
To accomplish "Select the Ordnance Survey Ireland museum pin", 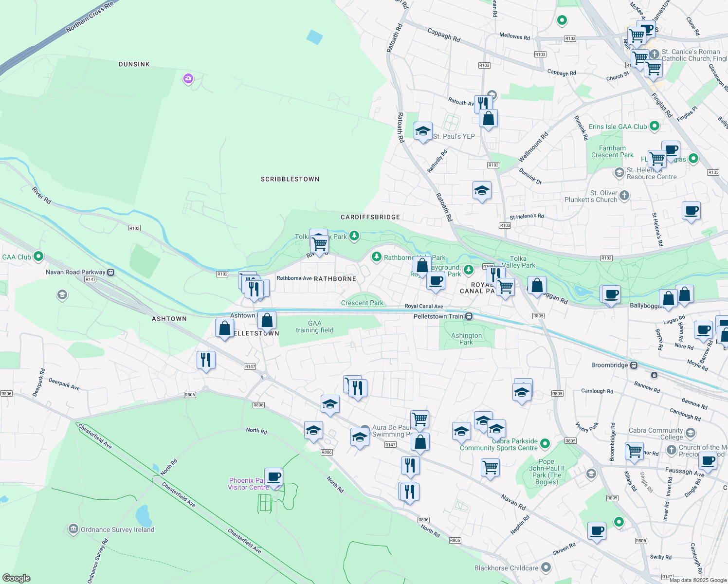I will (x=73, y=529).
